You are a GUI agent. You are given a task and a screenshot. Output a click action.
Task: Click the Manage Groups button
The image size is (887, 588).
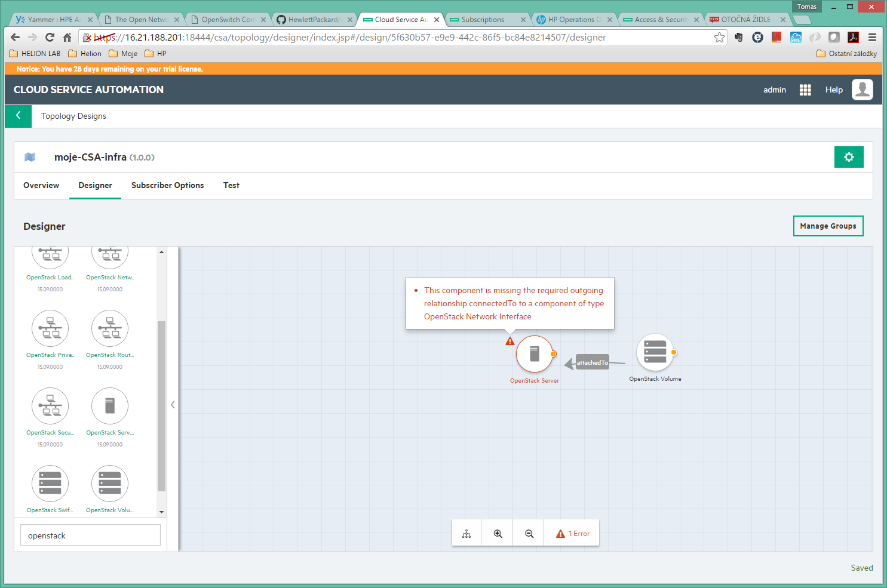828,226
